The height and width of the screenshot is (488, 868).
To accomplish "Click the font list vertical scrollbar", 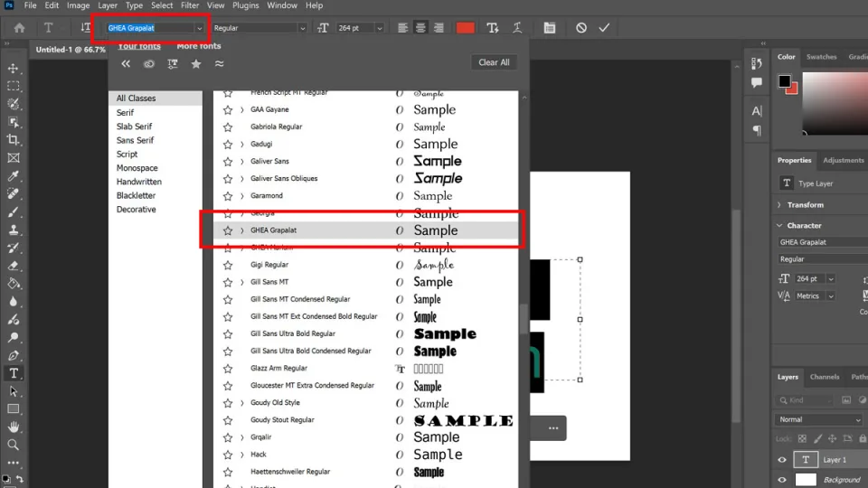I will 524,318.
